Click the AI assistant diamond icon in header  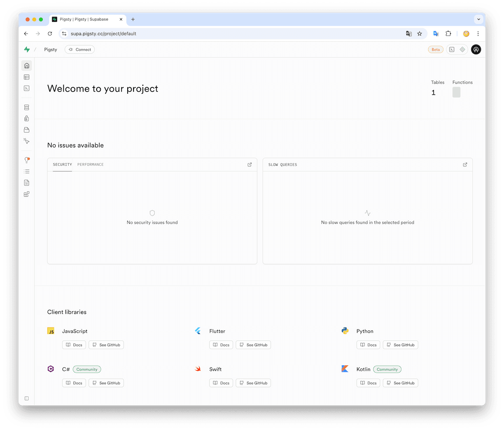coord(462,50)
